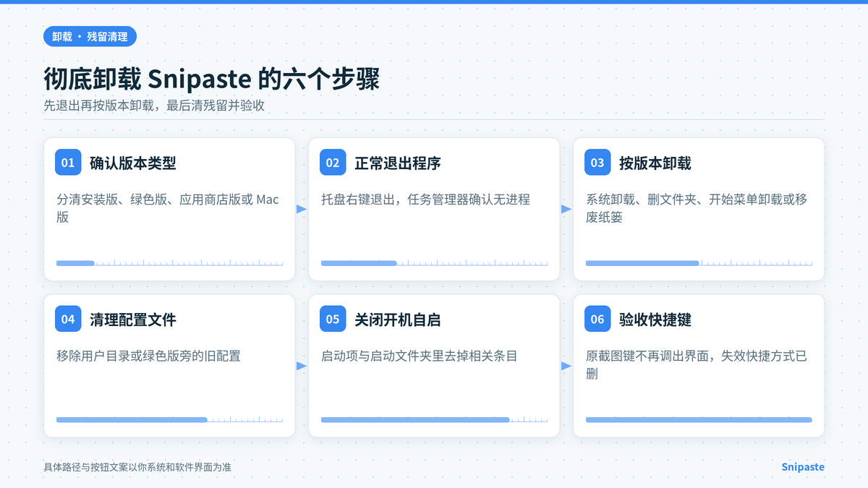Click the progress bar in 关闭开机自启 card

[434, 419]
